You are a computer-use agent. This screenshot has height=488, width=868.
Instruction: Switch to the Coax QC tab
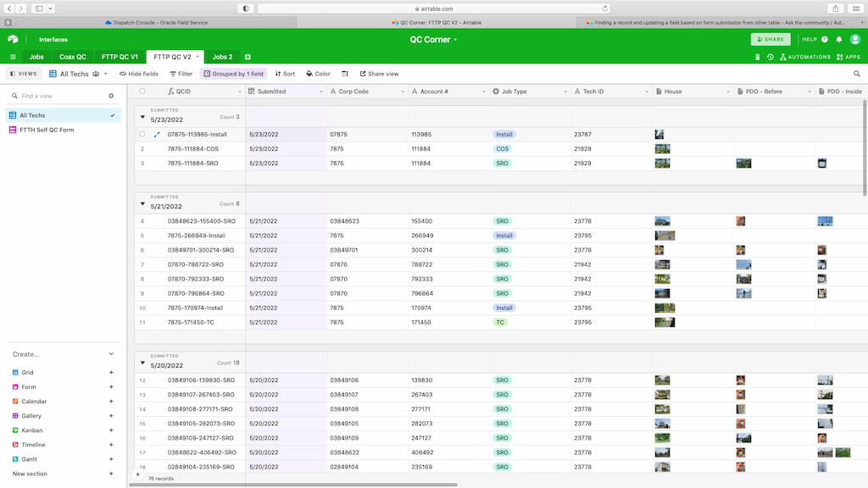(x=71, y=57)
